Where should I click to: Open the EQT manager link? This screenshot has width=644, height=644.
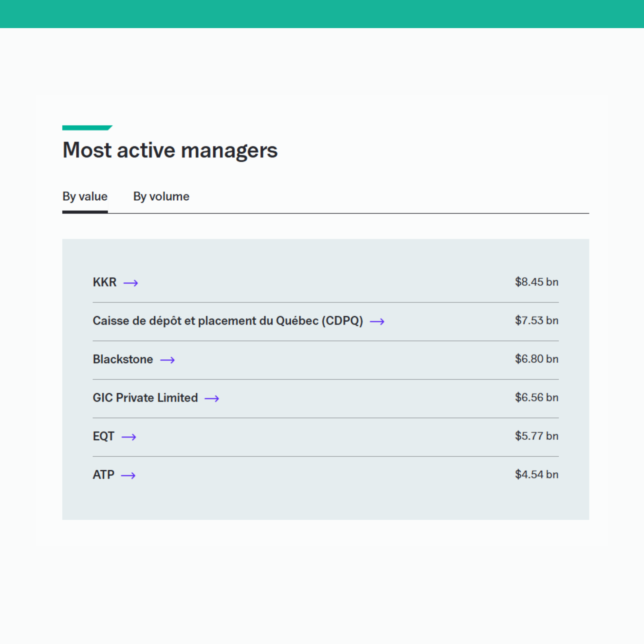coord(103,436)
